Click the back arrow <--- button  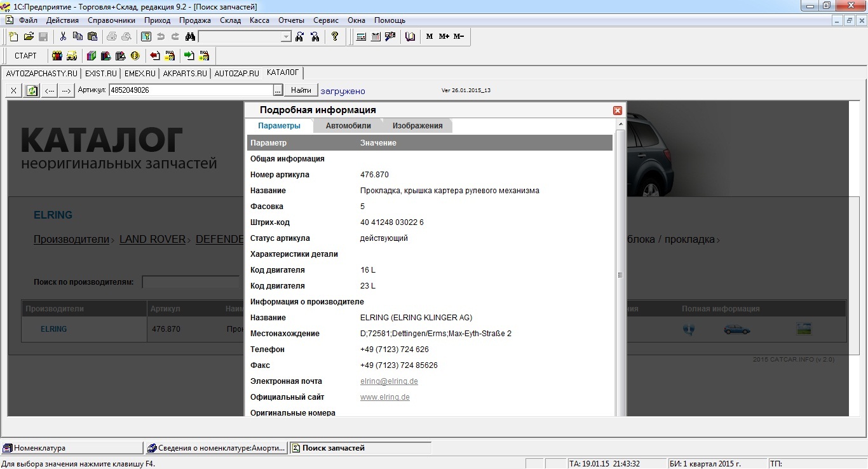[50, 91]
